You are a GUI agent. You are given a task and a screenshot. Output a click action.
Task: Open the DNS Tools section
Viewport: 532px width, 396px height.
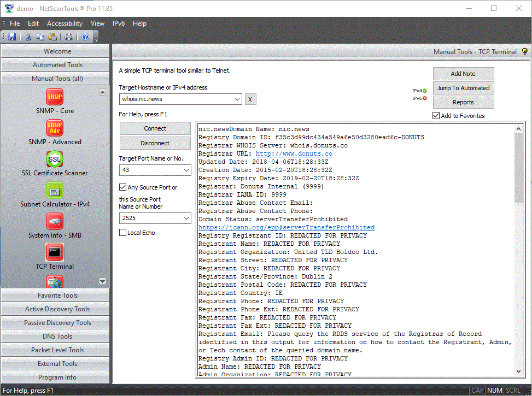55,336
